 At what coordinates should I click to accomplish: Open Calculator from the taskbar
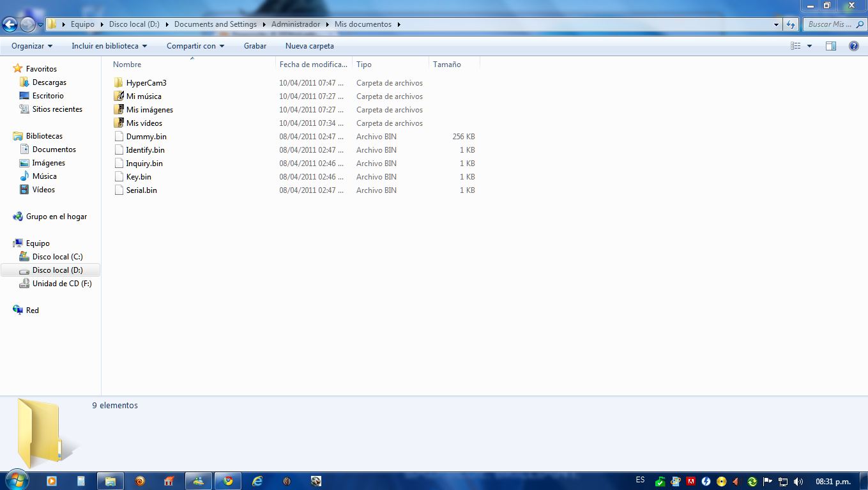click(x=81, y=481)
